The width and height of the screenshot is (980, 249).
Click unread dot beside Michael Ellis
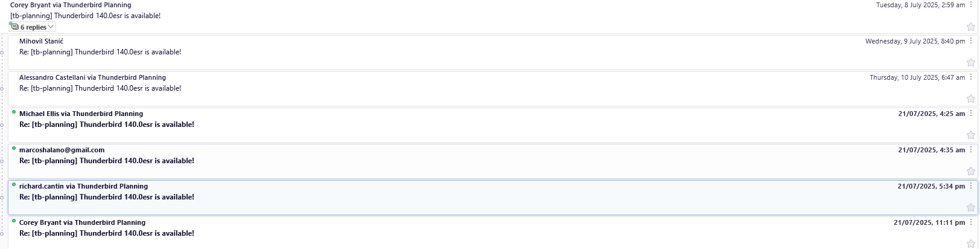point(14,112)
